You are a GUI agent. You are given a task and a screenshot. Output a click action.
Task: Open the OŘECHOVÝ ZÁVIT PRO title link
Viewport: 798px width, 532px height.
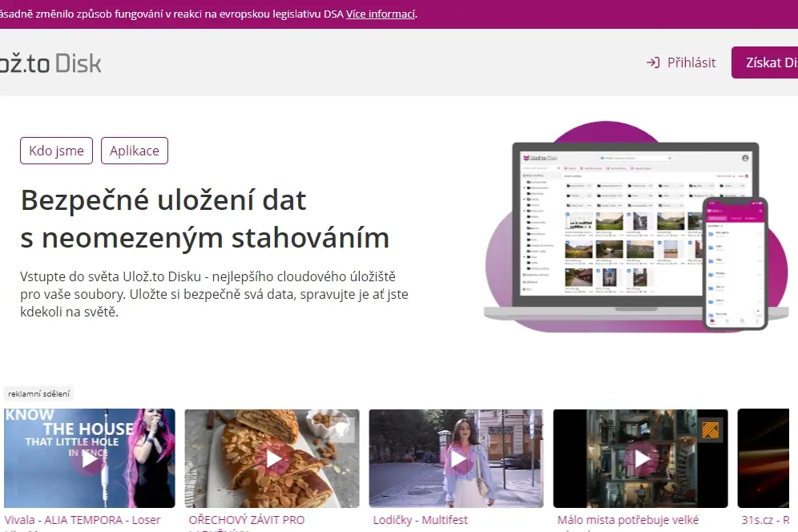click(246, 520)
